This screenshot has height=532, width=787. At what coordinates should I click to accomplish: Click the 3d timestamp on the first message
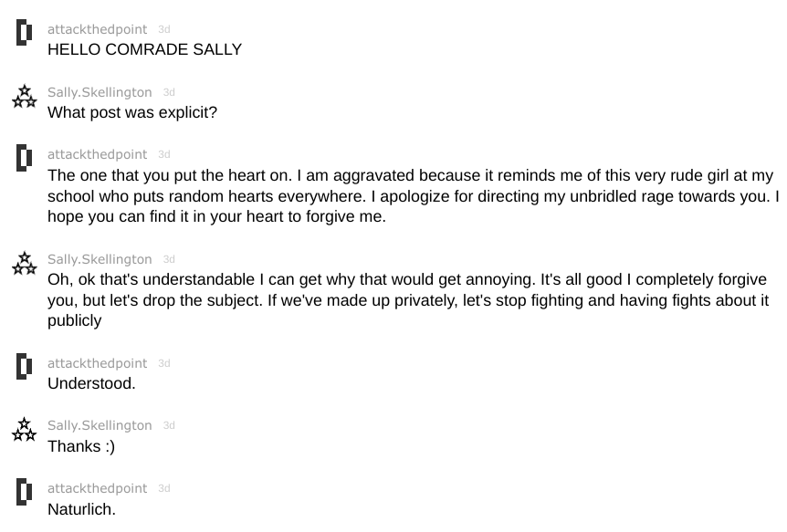164,29
